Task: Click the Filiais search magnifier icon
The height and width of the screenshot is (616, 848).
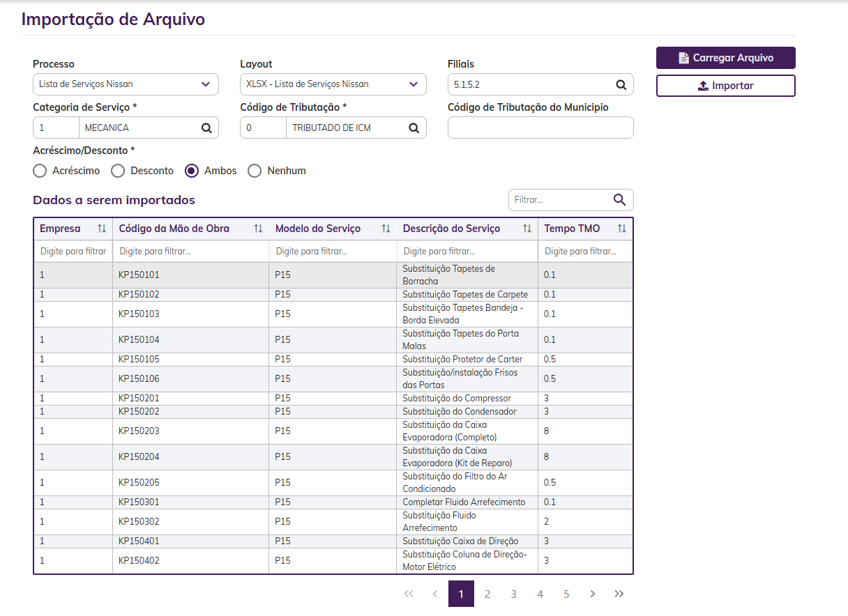Action: (621, 84)
